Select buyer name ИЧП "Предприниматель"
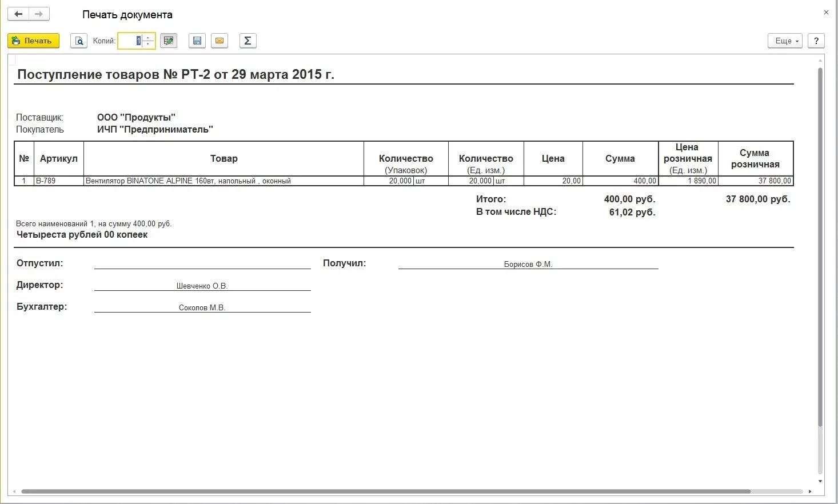Image resolution: width=838 pixels, height=504 pixels. [155, 129]
